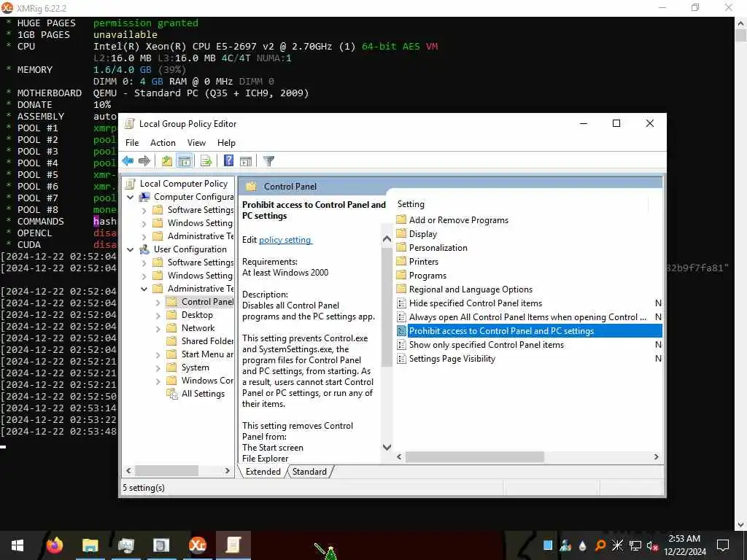This screenshot has height=560, width=747.
Task: Click the volume muted tray icon
Action: pyautogui.click(x=652, y=545)
